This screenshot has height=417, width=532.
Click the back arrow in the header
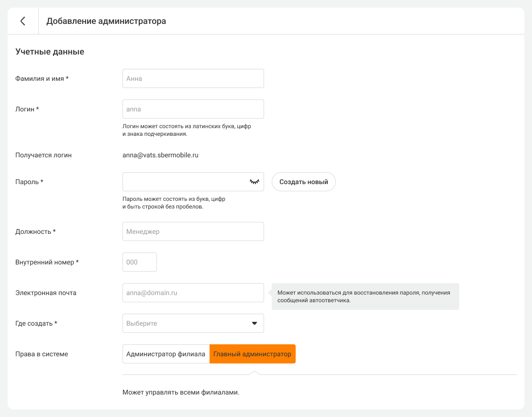pos(22,21)
